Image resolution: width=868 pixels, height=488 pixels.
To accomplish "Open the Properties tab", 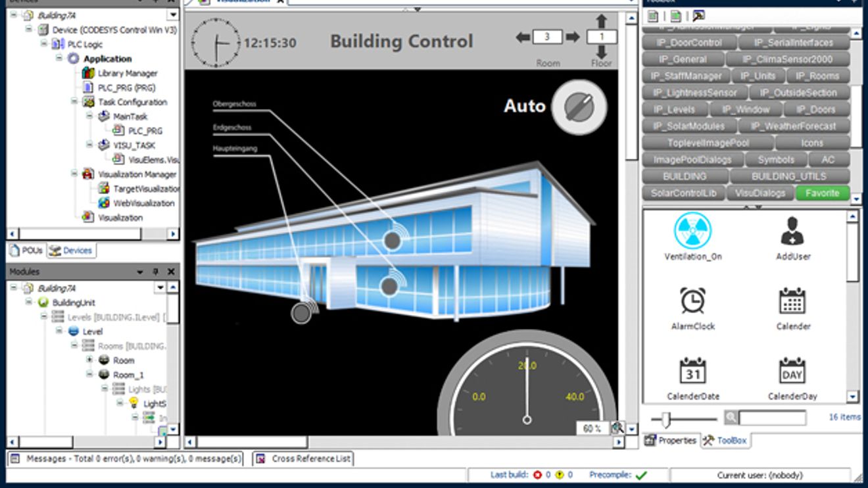I will tap(671, 441).
